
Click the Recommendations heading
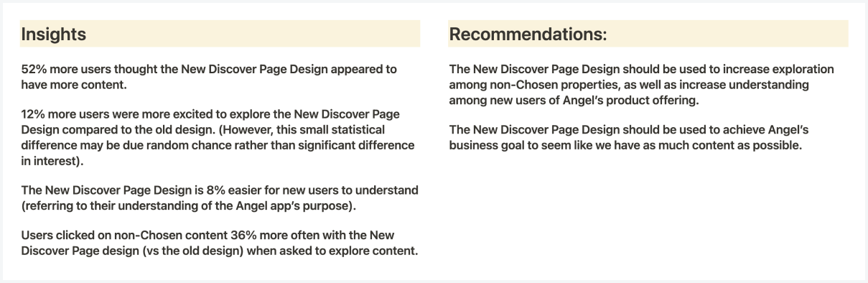(x=528, y=34)
